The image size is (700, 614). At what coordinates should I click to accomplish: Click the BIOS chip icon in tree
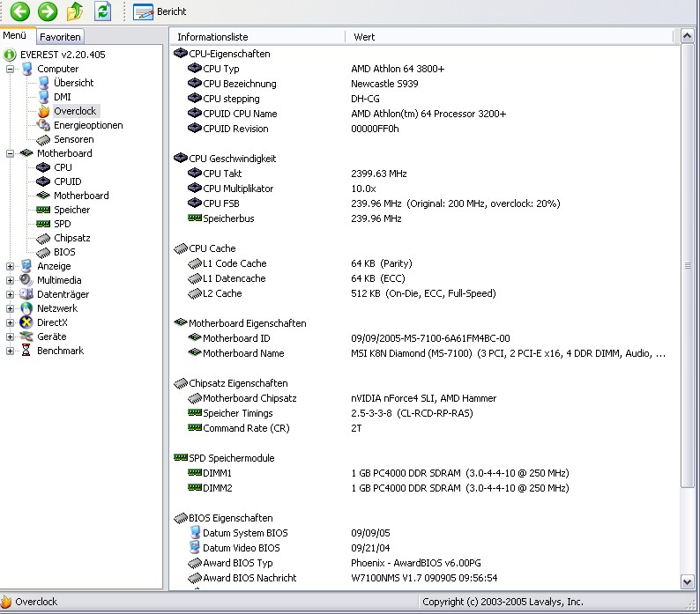click(43, 253)
